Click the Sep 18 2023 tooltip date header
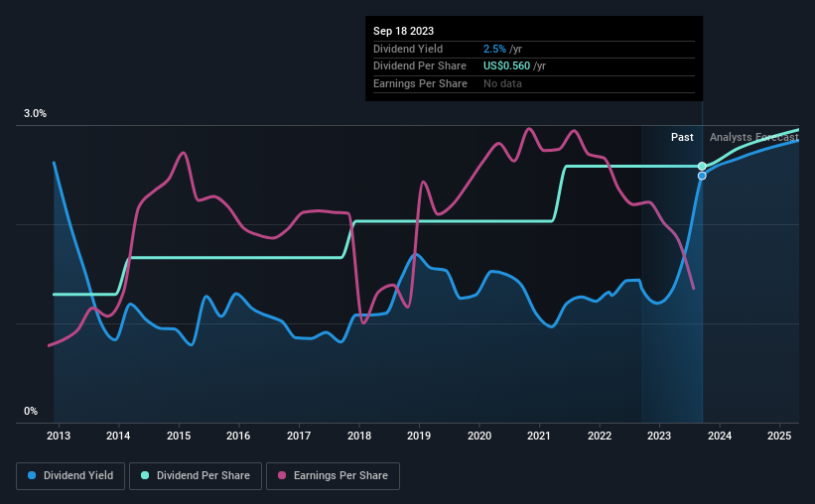This screenshot has height=504, width=815. click(403, 31)
